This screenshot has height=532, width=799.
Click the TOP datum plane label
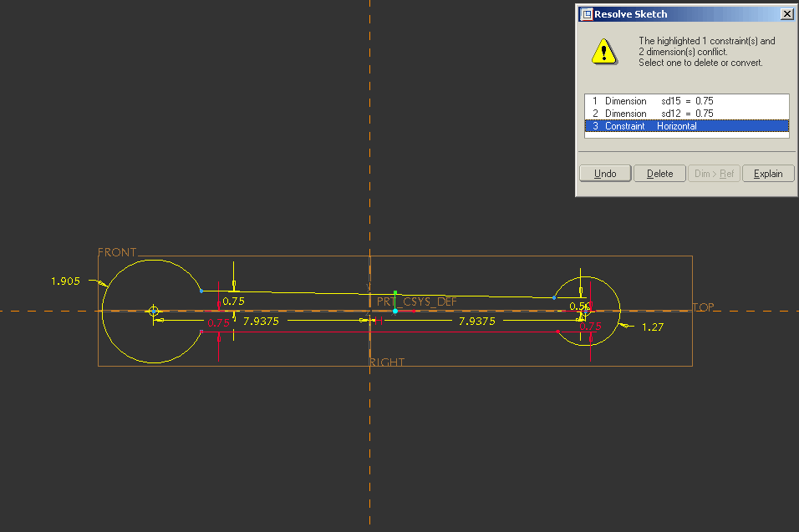[x=703, y=307]
